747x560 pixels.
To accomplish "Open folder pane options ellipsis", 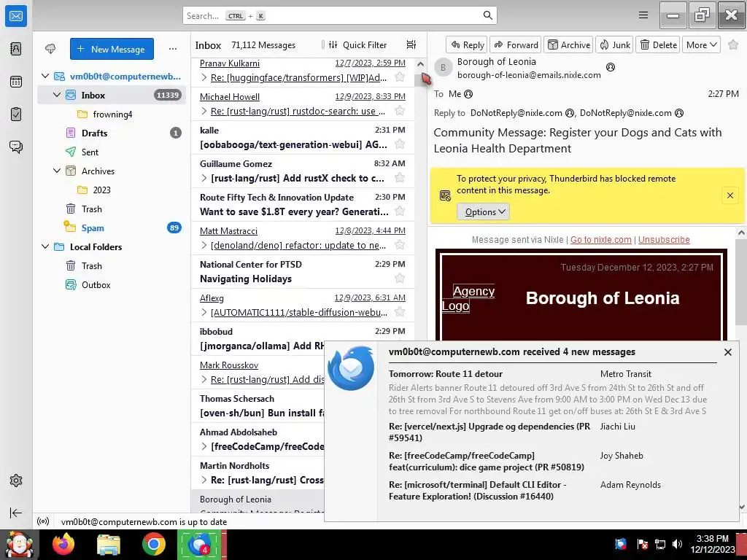I will tap(173, 49).
